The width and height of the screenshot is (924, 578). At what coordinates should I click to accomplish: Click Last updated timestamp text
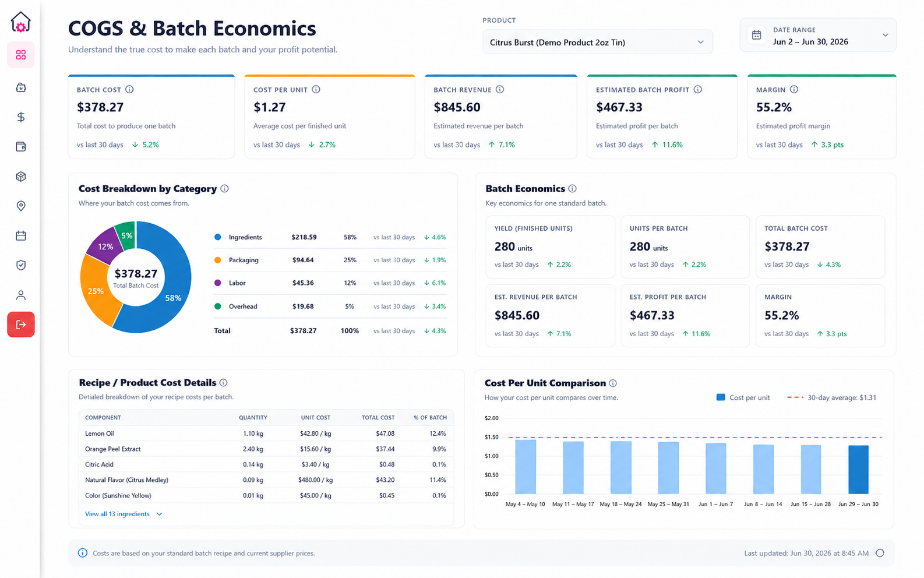pos(806,553)
